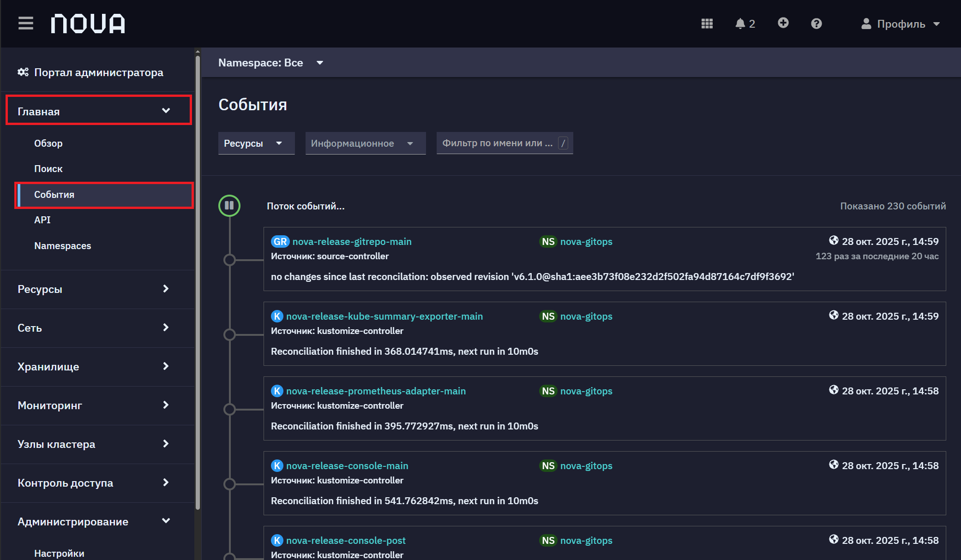The image size is (961, 560).
Task: Click timeline node for gitrepo-main event
Action: pyautogui.click(x=229, y=260)
